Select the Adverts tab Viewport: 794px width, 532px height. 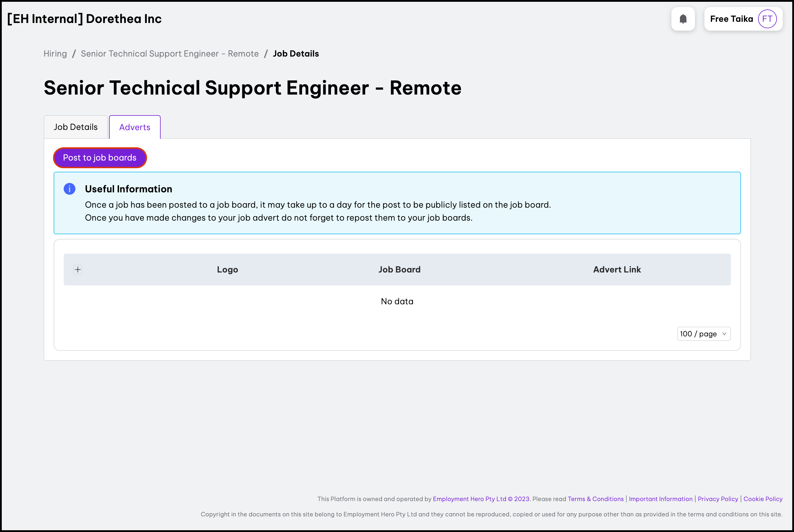click(135, 127)
